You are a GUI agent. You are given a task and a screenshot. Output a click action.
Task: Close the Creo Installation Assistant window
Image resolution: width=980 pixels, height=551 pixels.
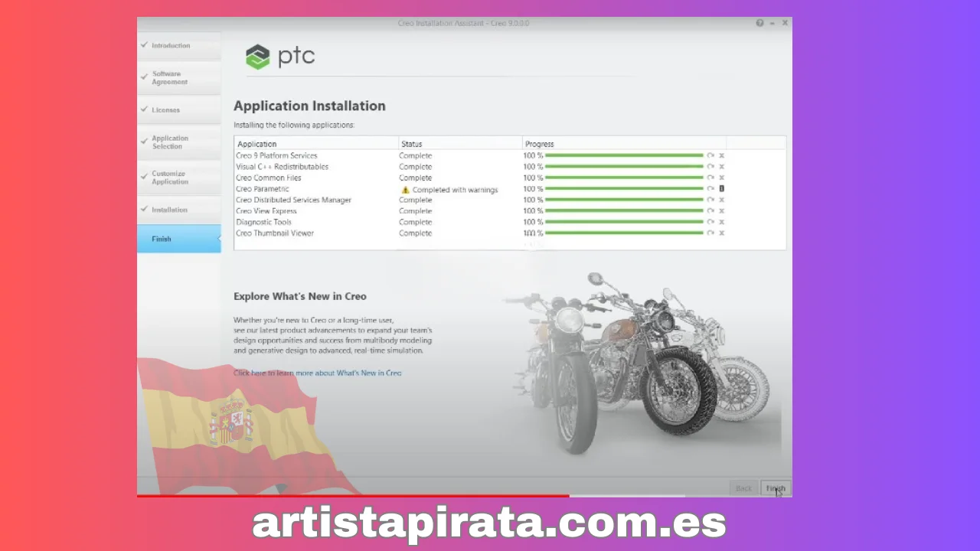pos(785,23)
